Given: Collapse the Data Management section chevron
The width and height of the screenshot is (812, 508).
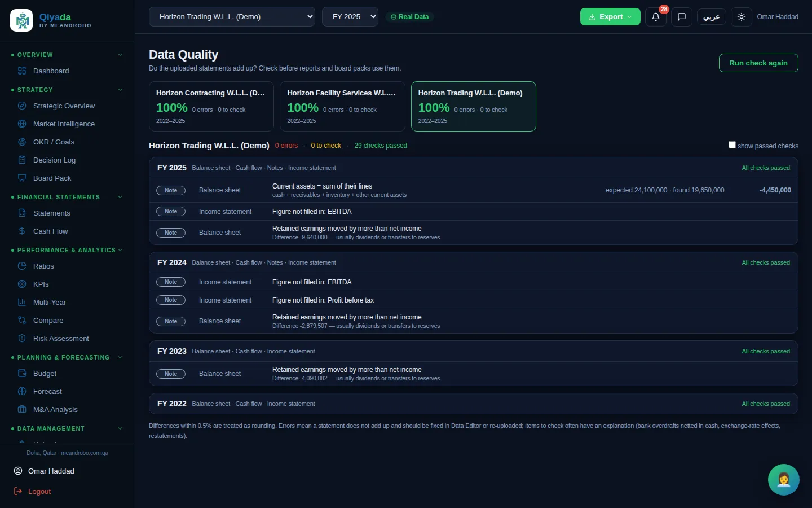Looking at the screenshot, I should point(120,429).
